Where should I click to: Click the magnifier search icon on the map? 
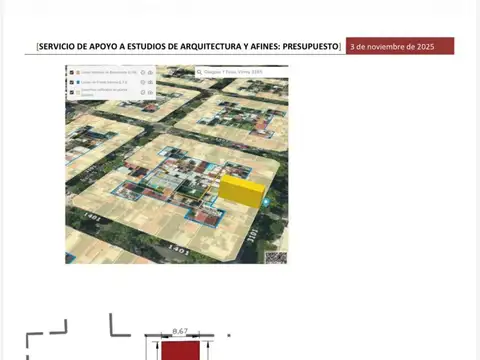coord(199,72)
